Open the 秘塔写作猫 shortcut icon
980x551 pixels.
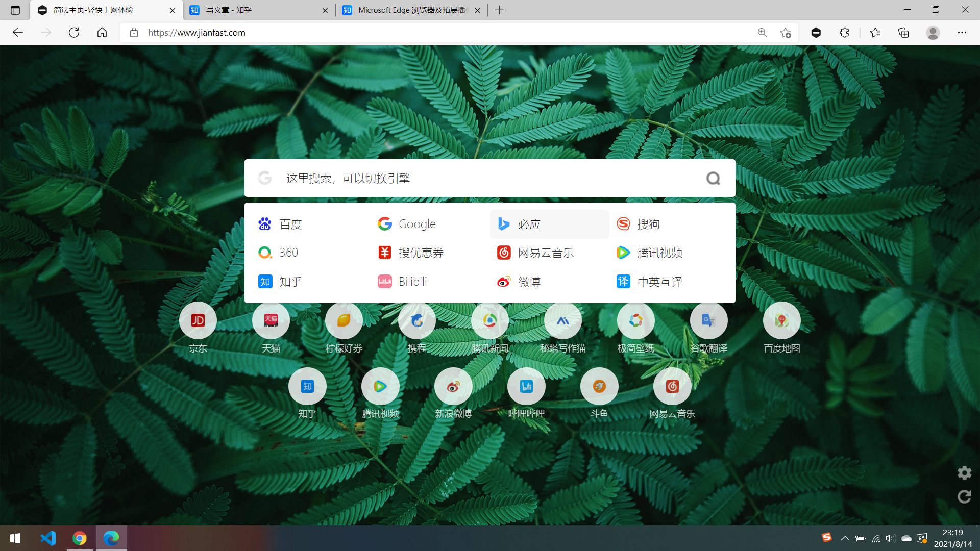pyautogui.click(x=562, y=320)
